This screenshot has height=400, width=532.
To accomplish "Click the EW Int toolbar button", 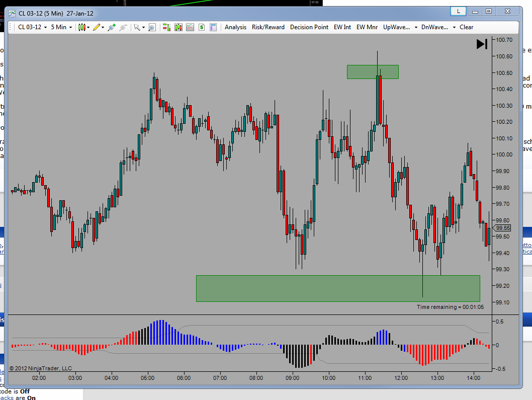I will [342, 27].
